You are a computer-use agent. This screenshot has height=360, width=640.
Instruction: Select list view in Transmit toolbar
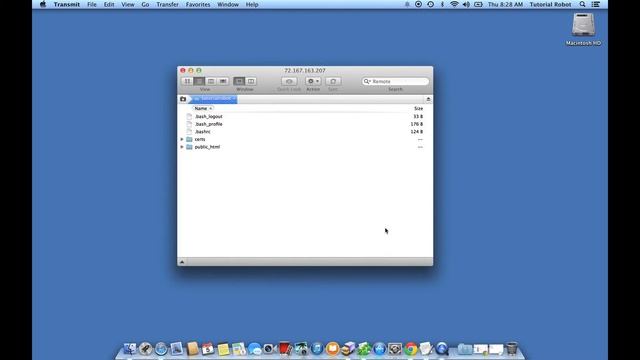pos(199,81)
